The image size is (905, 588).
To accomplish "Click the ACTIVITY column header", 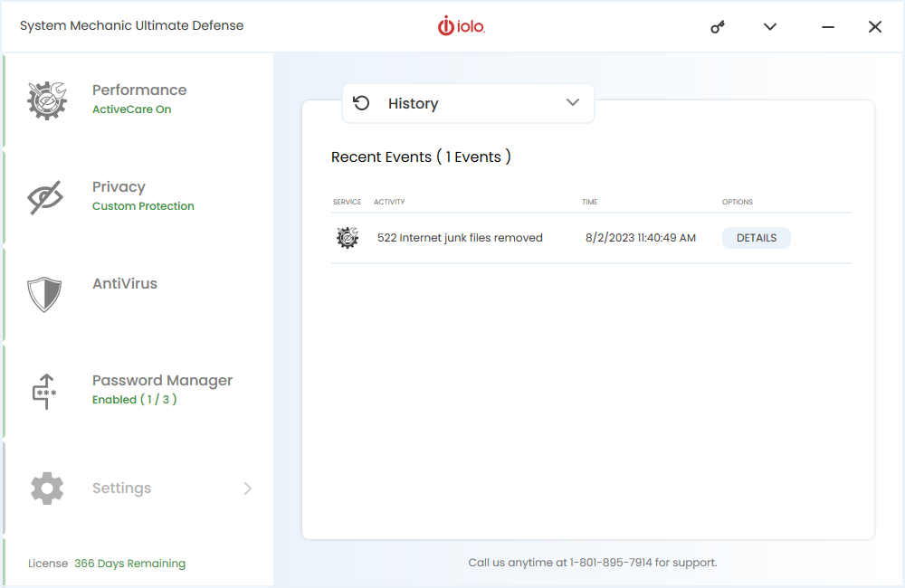I will (x=389, y=202).
